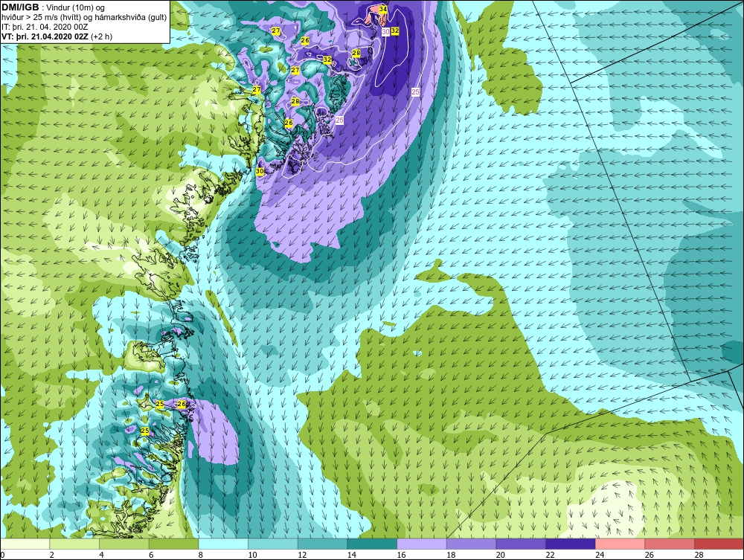This screenshot has width=744, height=560.
Task: Click the '(+2 h)' forecast offset text
Action: [x=102, y=36]
